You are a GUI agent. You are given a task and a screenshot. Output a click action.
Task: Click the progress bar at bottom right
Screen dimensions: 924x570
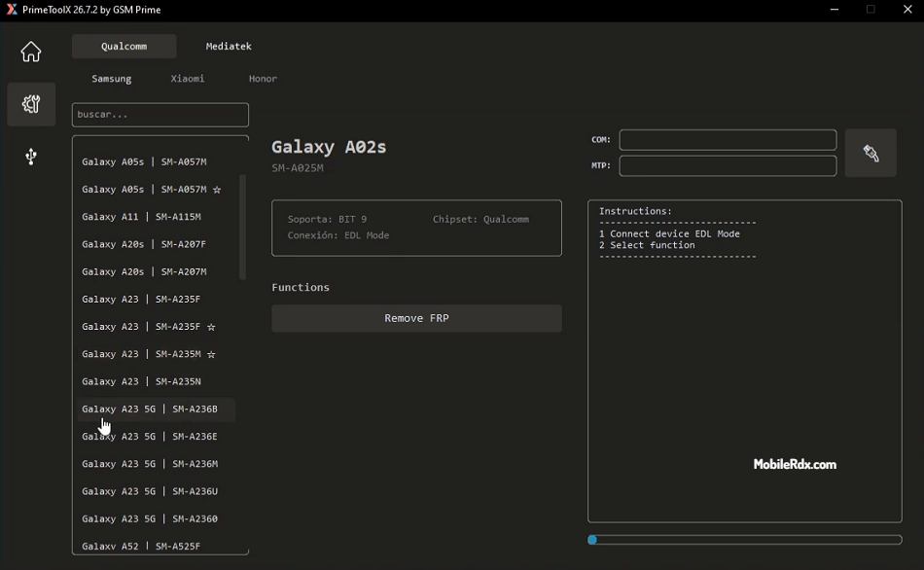744,539
